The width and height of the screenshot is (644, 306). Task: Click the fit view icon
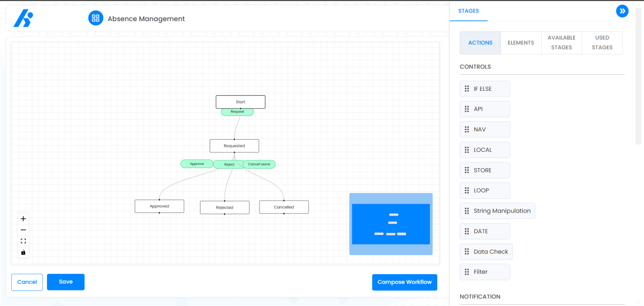point(23,241)
